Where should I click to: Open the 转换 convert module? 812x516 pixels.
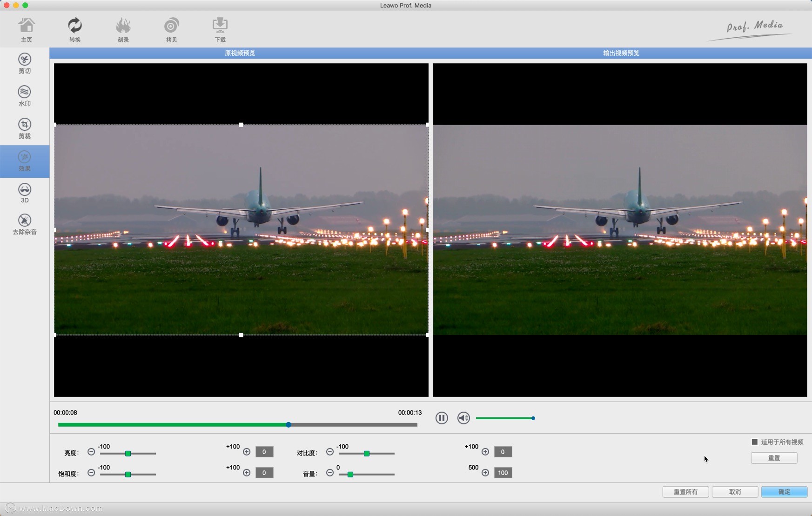[75, 30]
